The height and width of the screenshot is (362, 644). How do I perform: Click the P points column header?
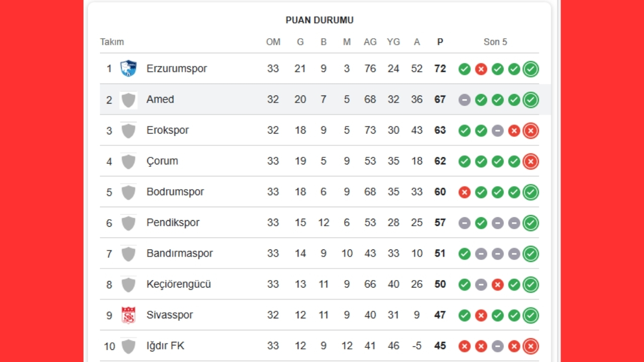coord(440,42)
